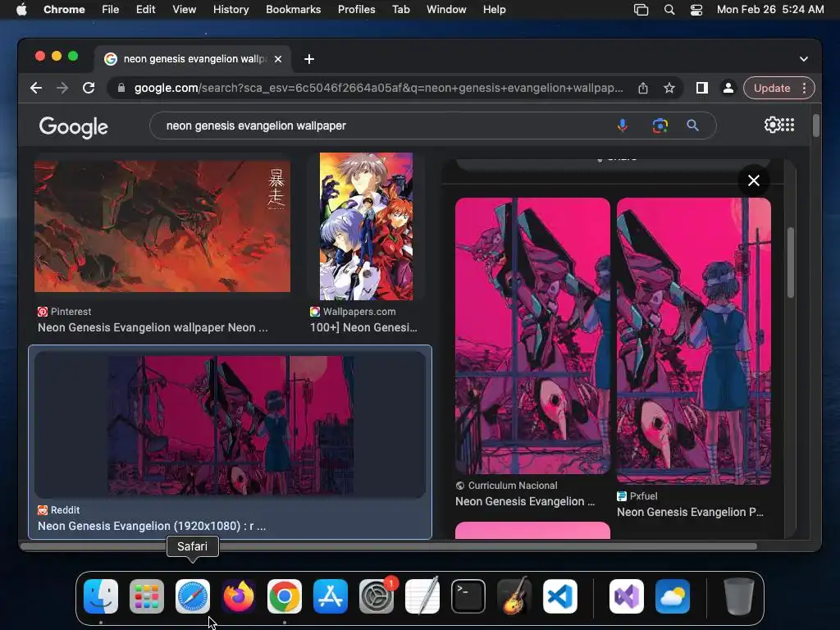The image size is (840, 630).
Task: Open site info via the lock icon
Action: point(121,88)
